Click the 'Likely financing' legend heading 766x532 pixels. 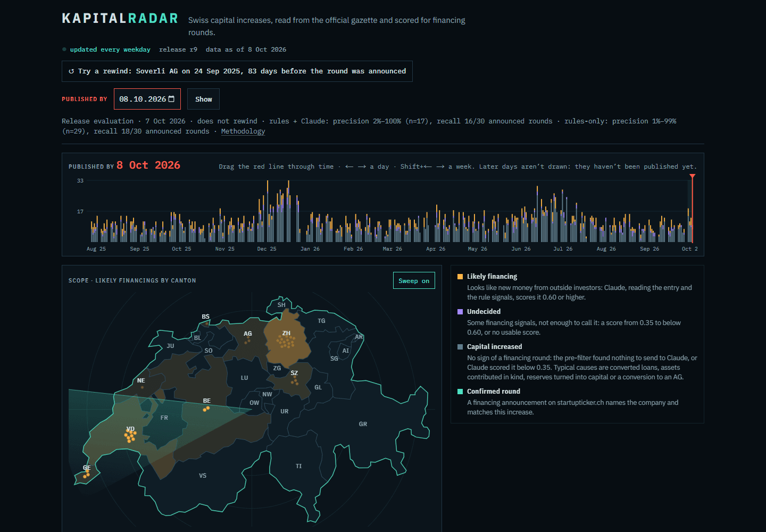492,277
